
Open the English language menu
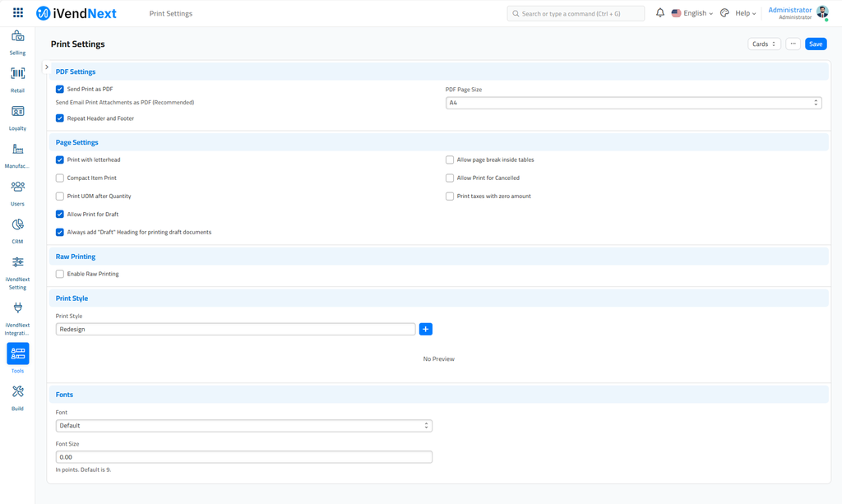coord(692,13)
